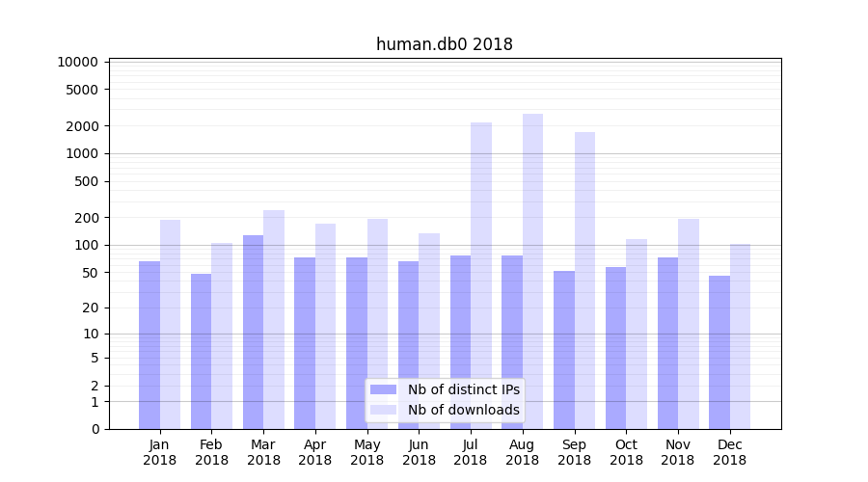Click the 10000 y-axis tick label

(78, 63)
